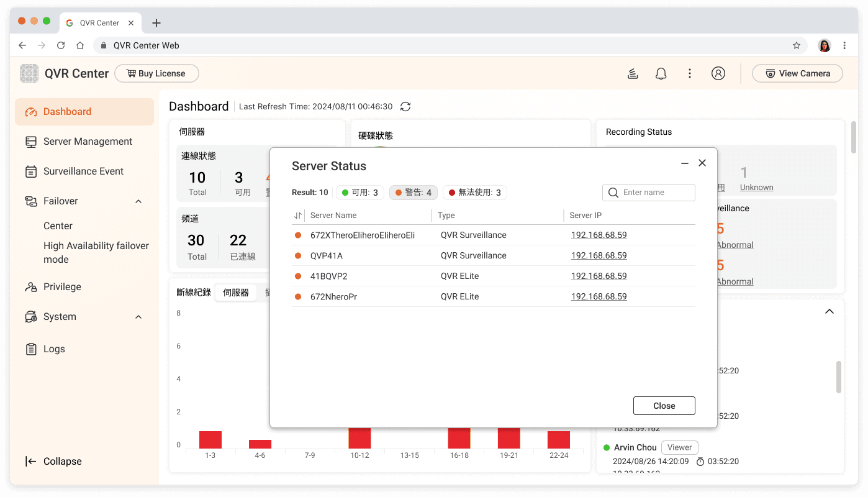Screen dimensions: 868x497
Task: Click the Arvin Chou user name
Action: 635,447
